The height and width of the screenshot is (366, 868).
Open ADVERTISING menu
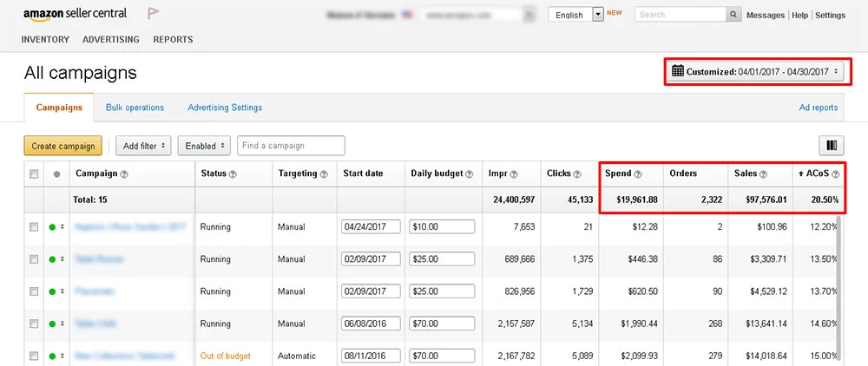[x=111, y=39]
